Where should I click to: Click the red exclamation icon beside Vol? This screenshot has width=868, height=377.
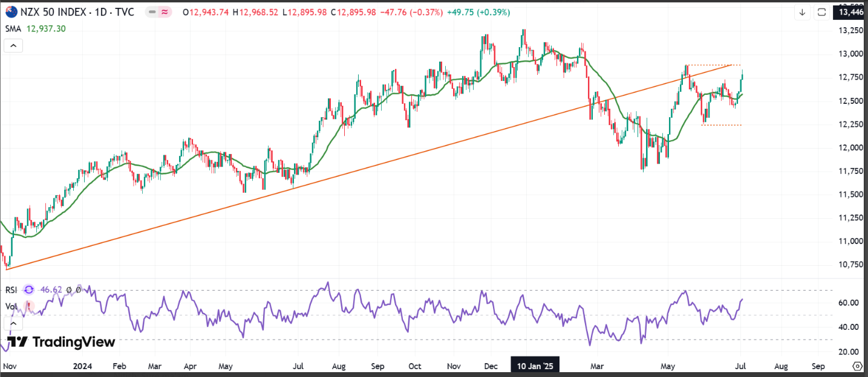(28, 306)
